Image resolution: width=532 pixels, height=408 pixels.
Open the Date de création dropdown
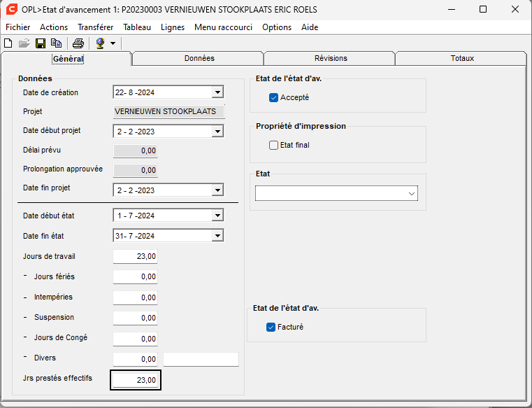tap(217, 92)
